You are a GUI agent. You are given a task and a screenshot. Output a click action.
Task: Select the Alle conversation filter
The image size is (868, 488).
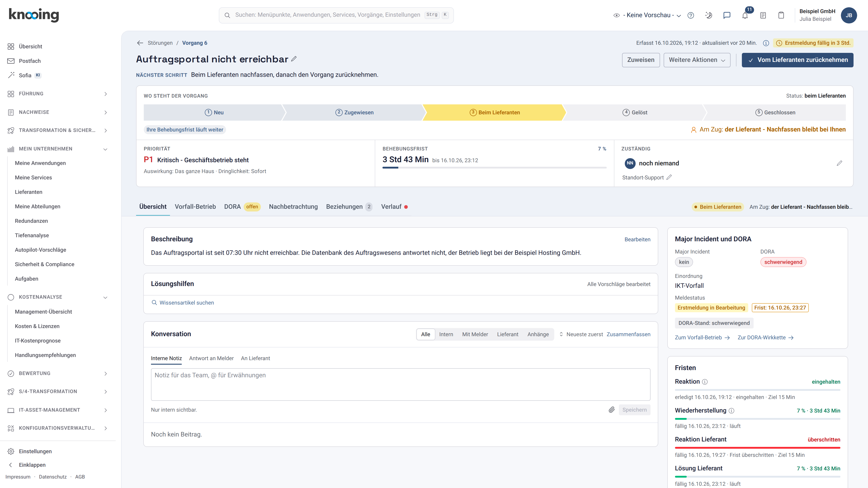tap(425, 334)
